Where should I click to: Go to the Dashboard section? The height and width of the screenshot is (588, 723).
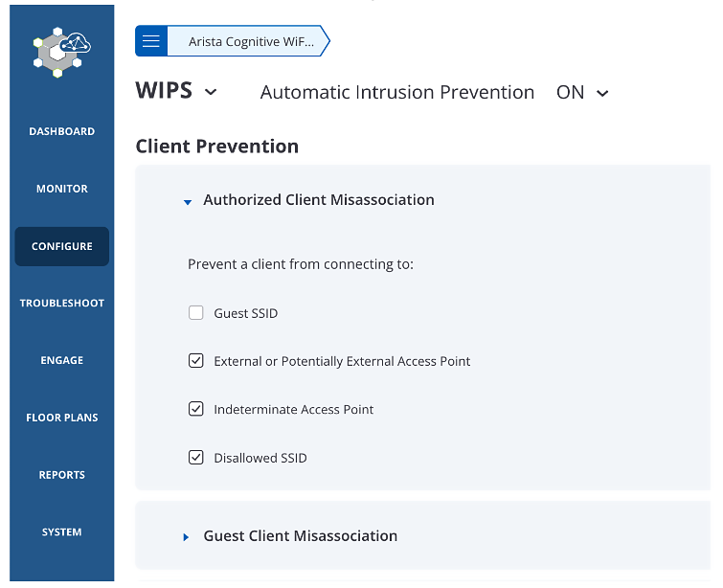62,131
